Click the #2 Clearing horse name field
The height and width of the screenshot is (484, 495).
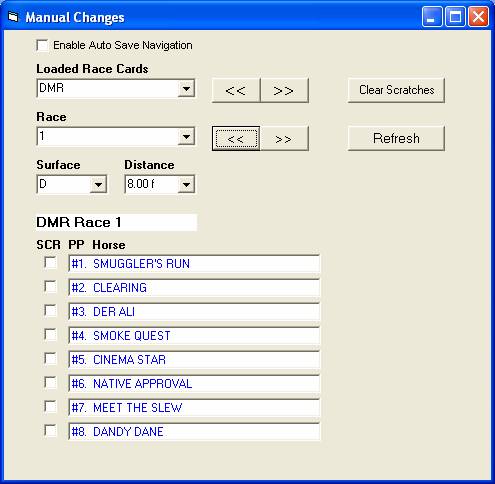point(194,287)
